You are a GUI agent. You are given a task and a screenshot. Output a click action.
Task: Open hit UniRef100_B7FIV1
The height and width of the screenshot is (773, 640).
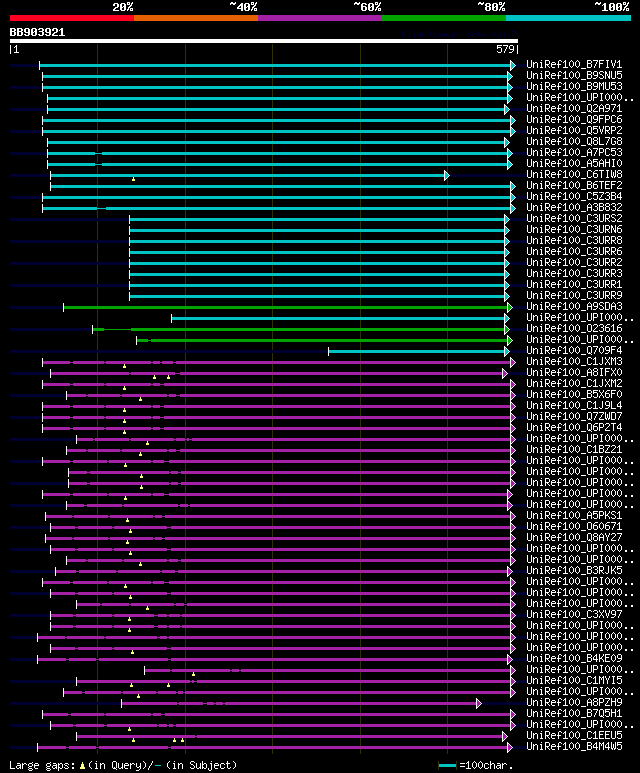pos(574,65)
